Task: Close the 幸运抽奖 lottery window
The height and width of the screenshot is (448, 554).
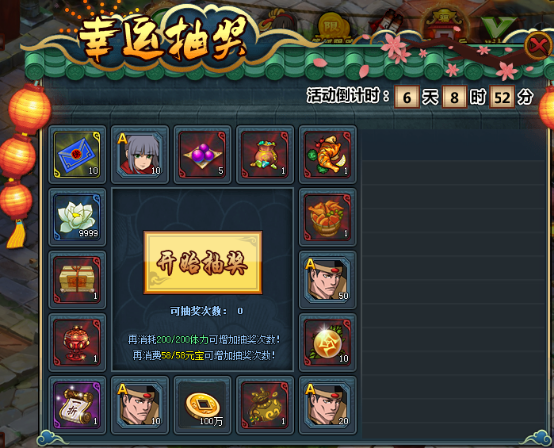Action: [538, 46]
